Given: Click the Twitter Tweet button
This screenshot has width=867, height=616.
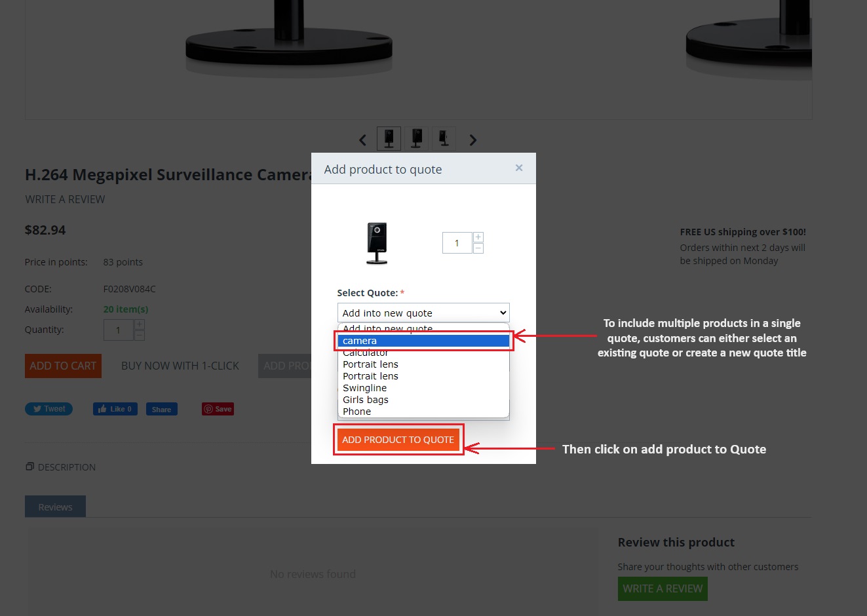Looking at the screenshot, I should [x=48, y=409].
